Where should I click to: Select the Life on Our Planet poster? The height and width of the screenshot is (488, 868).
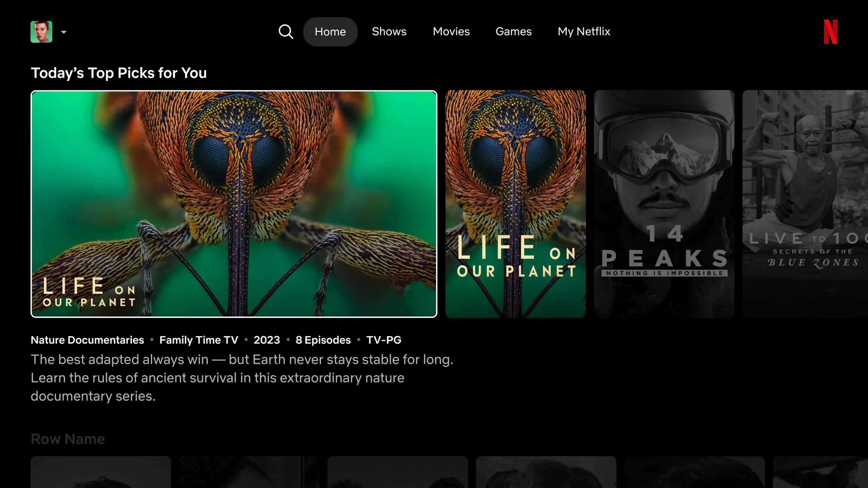515,204
